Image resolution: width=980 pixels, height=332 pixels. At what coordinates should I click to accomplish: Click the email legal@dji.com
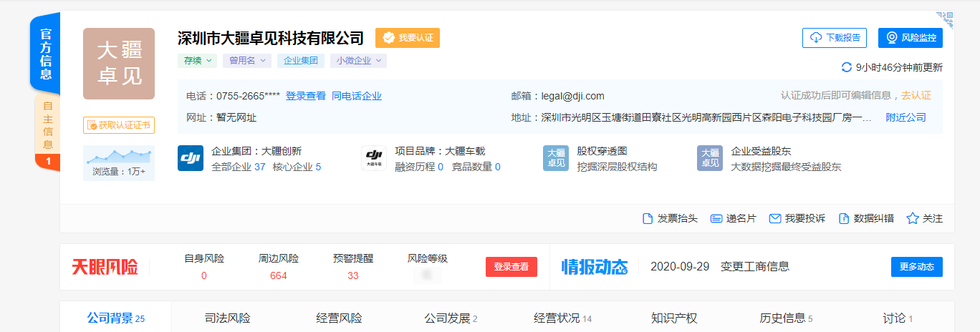(x=574, y=96)
